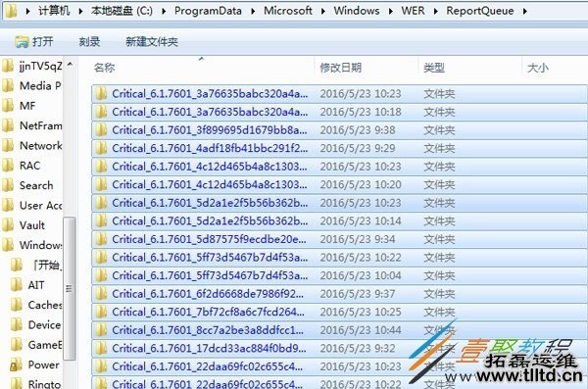The image size is (588, 389).
Task: Click the navigation pane scrollbar thumb
Action: 70,288
